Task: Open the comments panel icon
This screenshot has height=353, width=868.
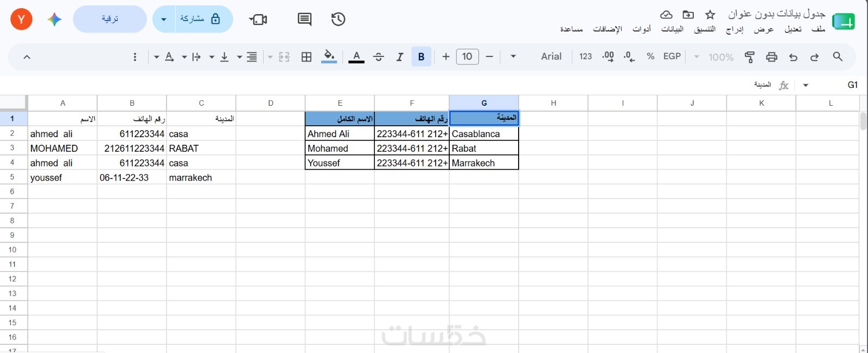Action: [304, 20]
